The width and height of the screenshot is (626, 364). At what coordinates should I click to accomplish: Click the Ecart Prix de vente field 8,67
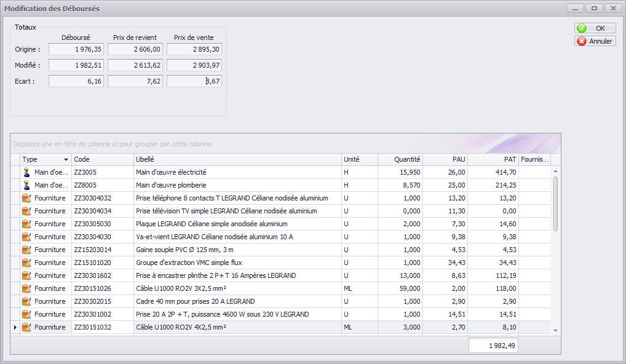[x=194, y=81]
